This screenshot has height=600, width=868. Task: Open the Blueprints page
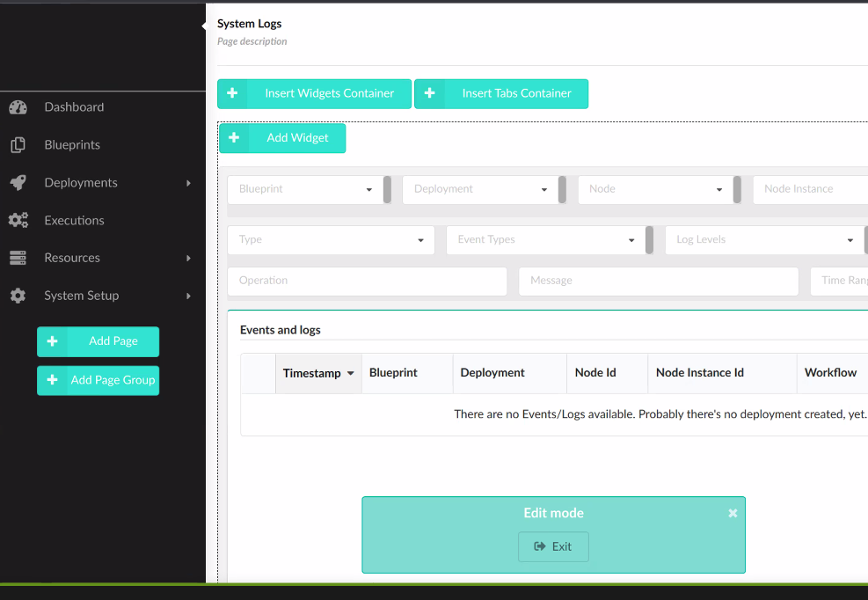(x=72, y=145)
